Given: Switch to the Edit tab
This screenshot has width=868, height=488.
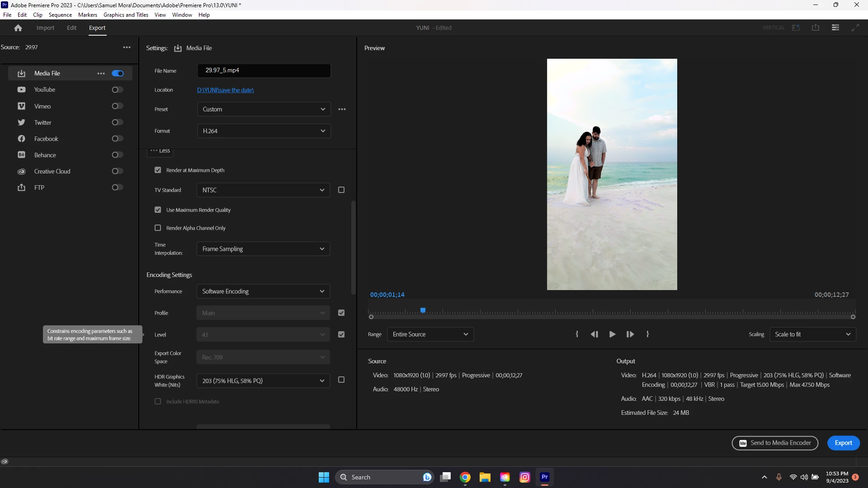Looking at the screenshot, I should coord(71,28).
